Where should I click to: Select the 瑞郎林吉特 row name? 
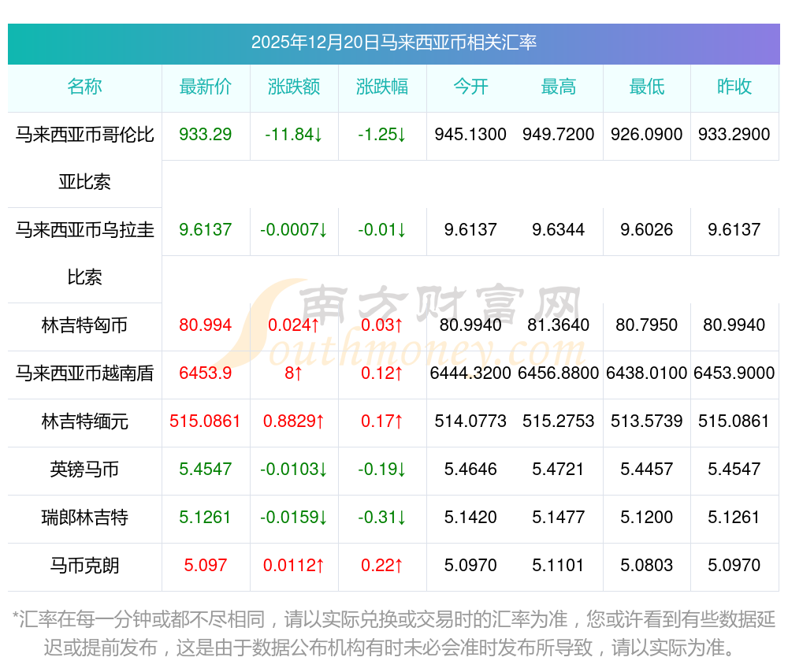click(x=84, y=518)
